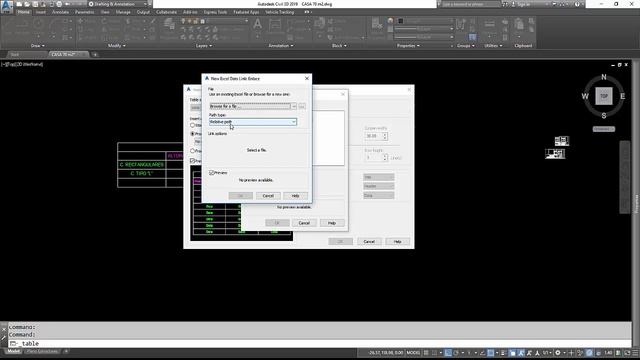This screenshot has width=640, height=360.
Task: Expand the Modify panel dropdown
Action: point(116,46)
